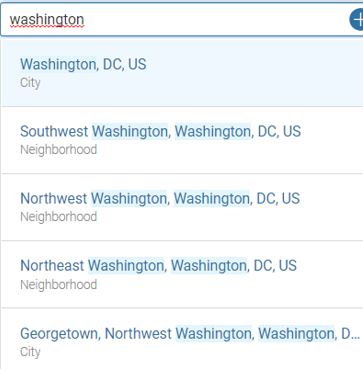This screenshot has width=363, height=374.
Task: Click "Neighborhood" label under Northwest Washington
Action: [59, 217]
